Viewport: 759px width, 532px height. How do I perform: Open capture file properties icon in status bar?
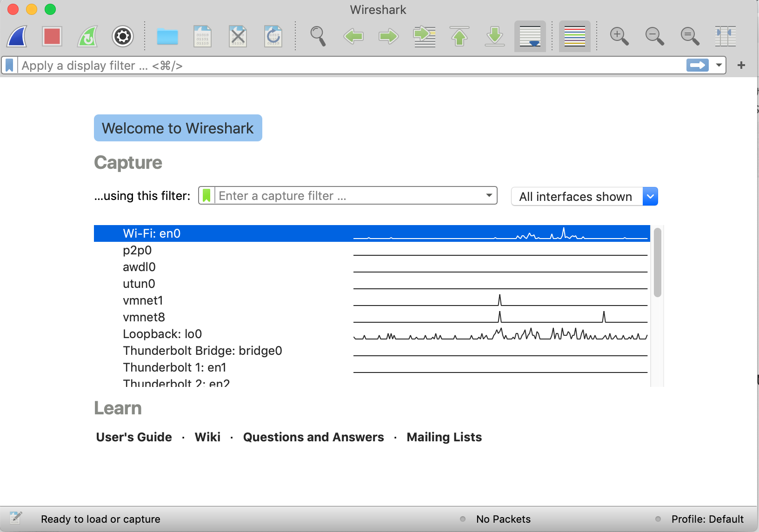coord(16,518)
